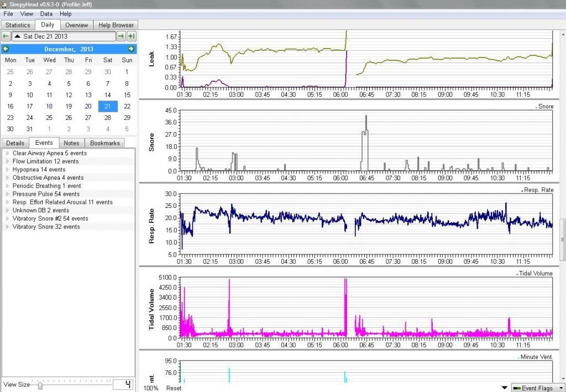
Task: Click the black triangle beside Event Flags
Action: tap(505, 388)
